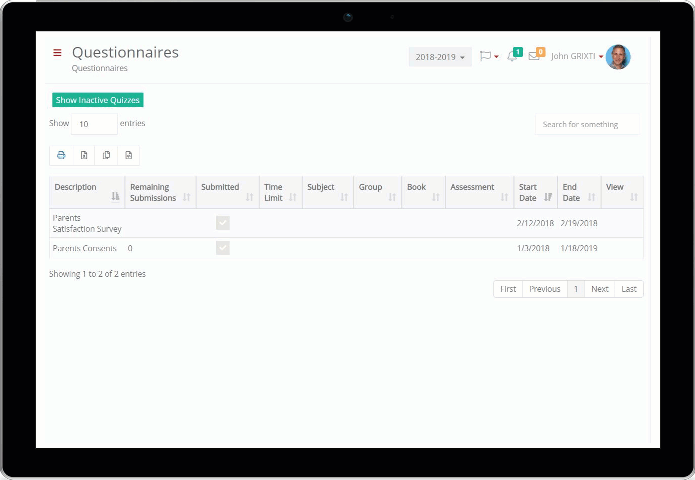Sort by Time Limit column
Viewport: 695px width, 480px height.
pyautogui.click(x=281, y=192)
